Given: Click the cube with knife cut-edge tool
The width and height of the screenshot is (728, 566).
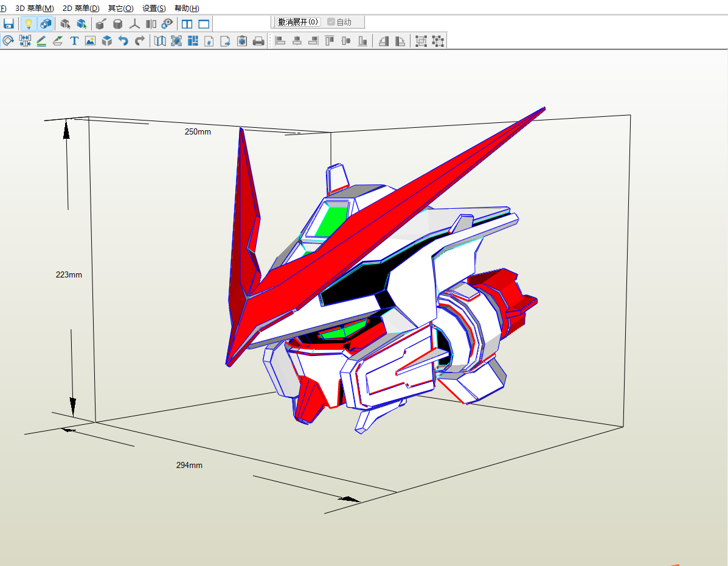Looking at the screenshot, I should coord(101,24).
